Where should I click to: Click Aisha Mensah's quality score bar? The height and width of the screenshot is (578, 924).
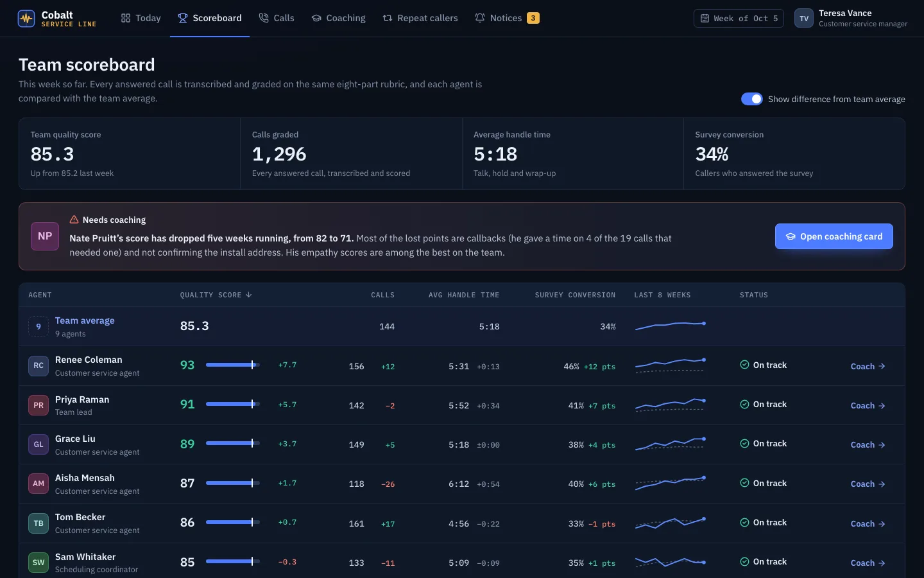pyautogui.click(x=232, y=483)
